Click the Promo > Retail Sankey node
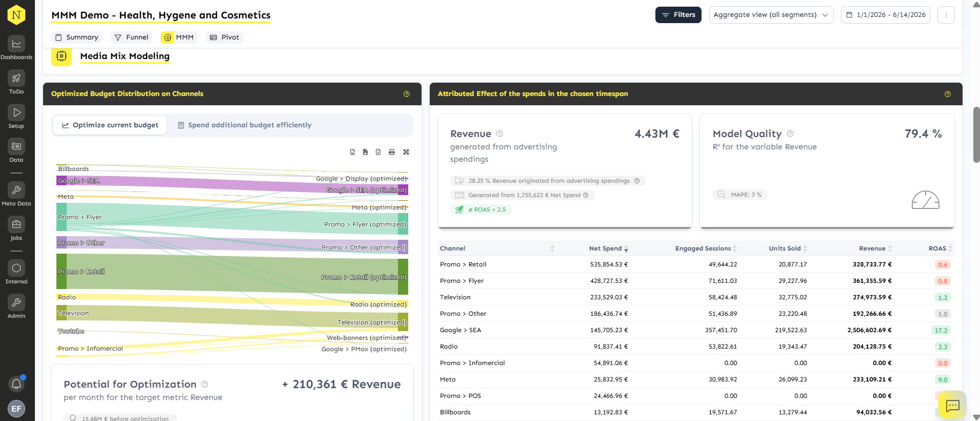 pos(61,272)
